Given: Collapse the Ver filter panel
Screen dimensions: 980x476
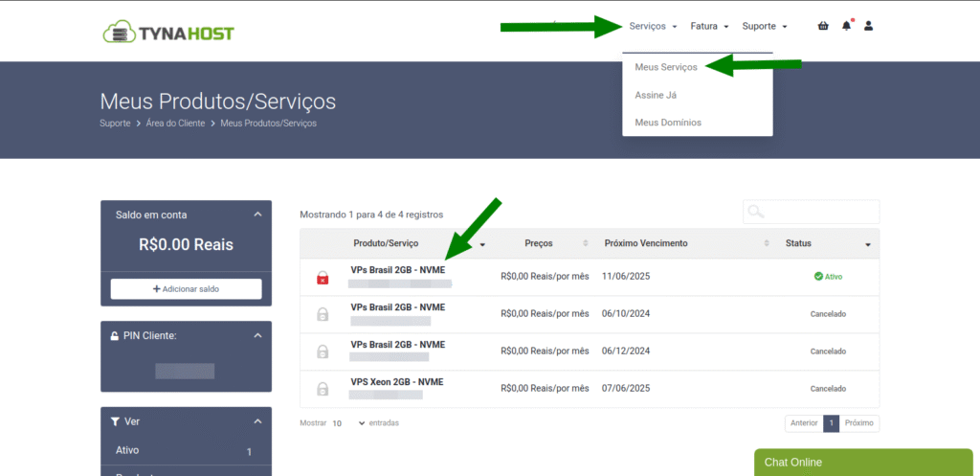Looking at the screenshot, I should click(257, 421).
